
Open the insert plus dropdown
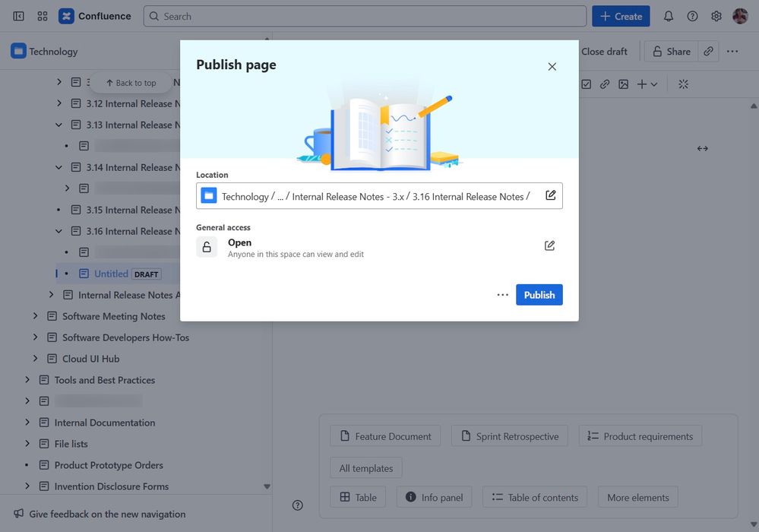click(x=647, y=84)
